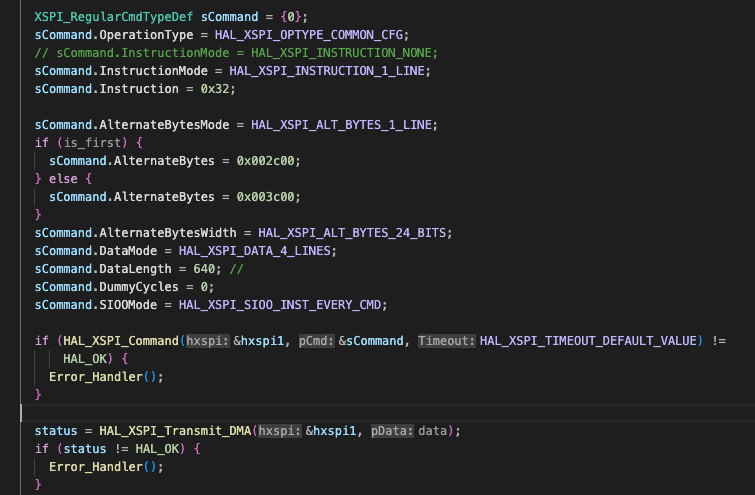Click HAL_XSPI_SIOO_INST_EVERY_CMD constant
755x495 pixels.
tap(280, 305)
